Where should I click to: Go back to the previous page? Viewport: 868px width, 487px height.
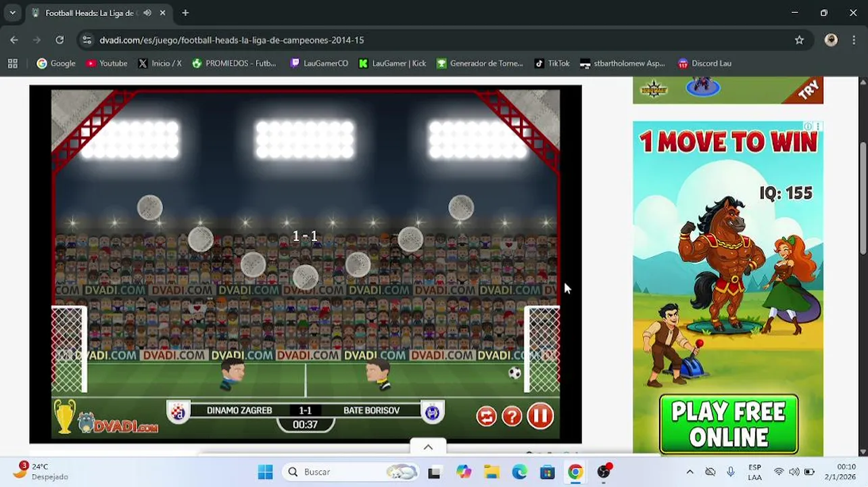[14, 40]
